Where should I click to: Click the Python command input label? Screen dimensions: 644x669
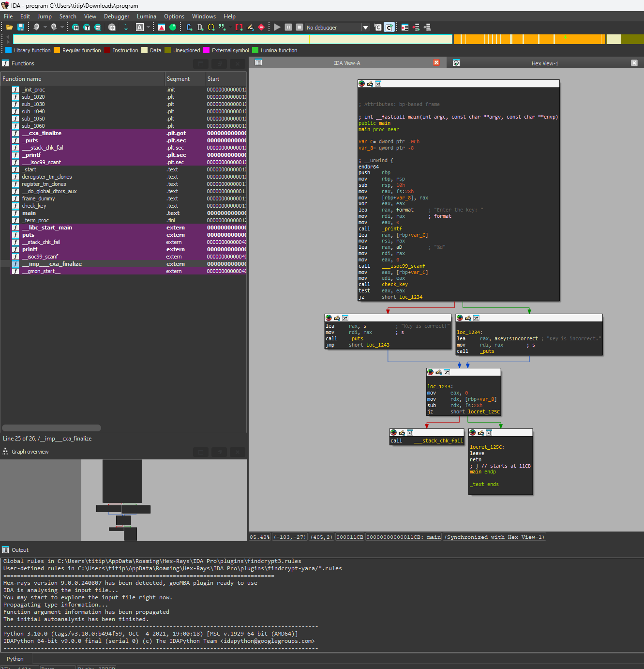15,659
